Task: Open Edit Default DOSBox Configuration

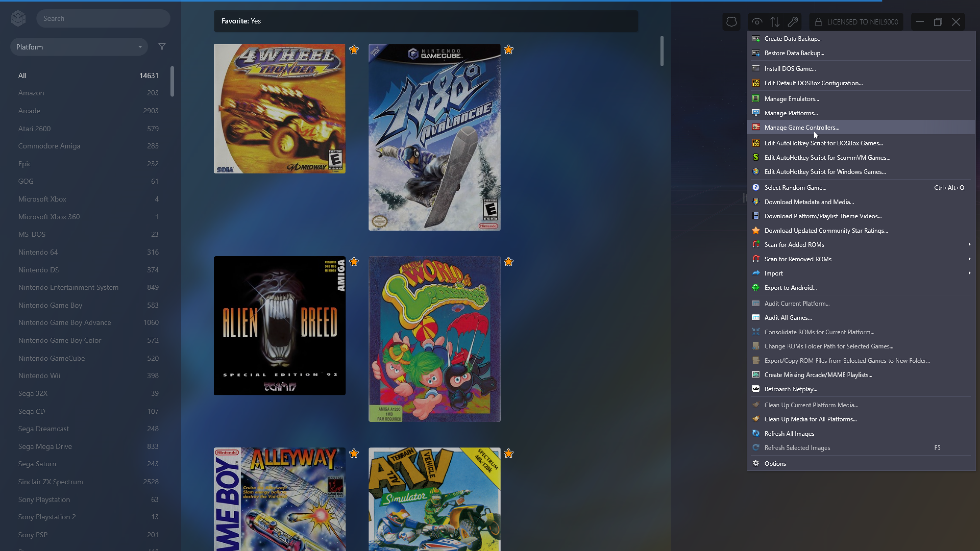Action: [861, 83]
